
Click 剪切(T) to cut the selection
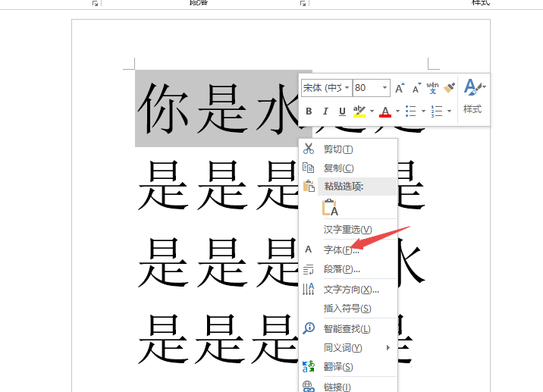(x=338, y=149)
